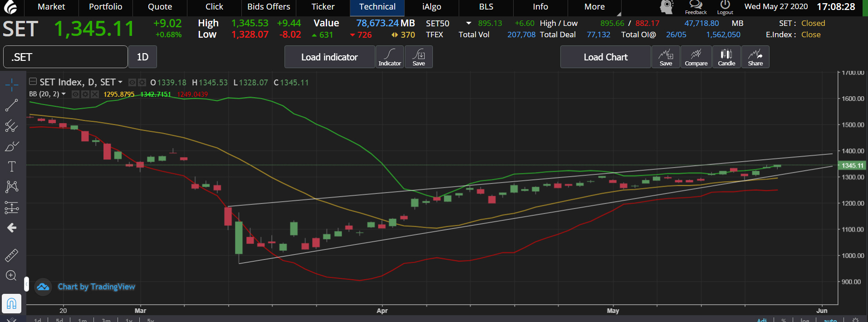Collapse the legend with the minus box
Screen dimensions: 868x322
(33, 82)
